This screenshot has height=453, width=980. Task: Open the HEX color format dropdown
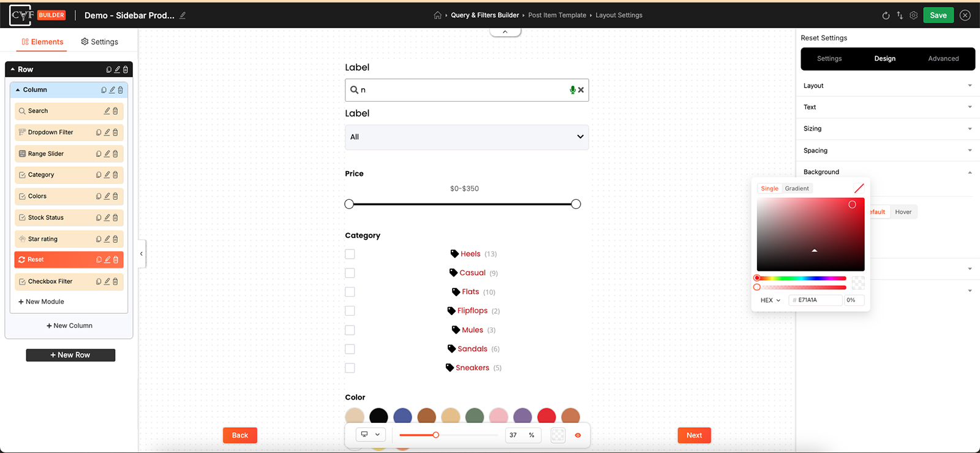(x=771, y=300)
